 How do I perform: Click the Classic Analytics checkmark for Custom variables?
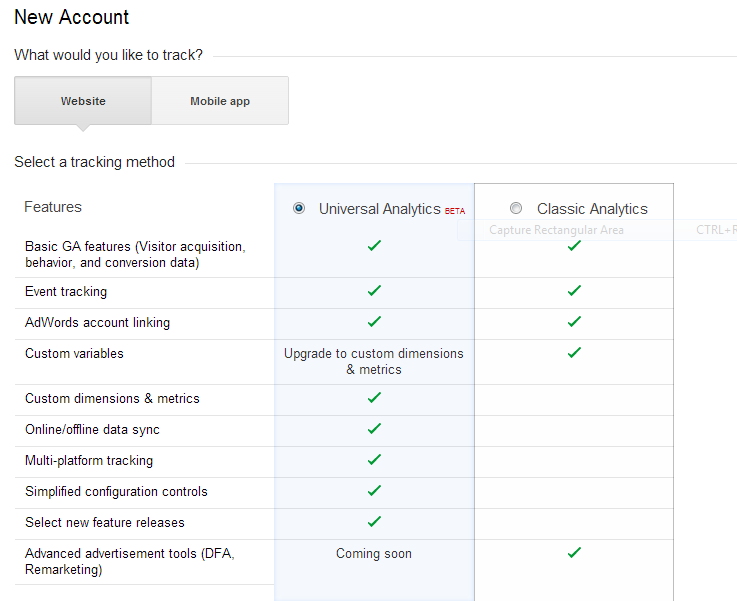[574, 352]
